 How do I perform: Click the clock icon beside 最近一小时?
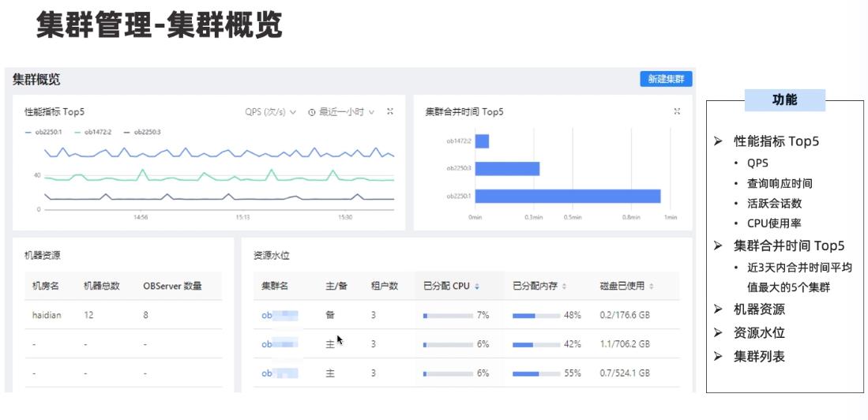[x=312, y=112]
